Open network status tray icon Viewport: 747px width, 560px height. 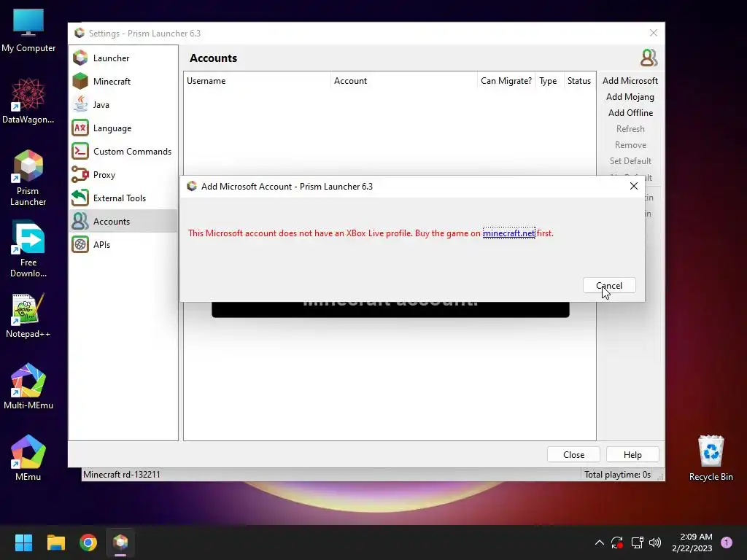(637, 542)
